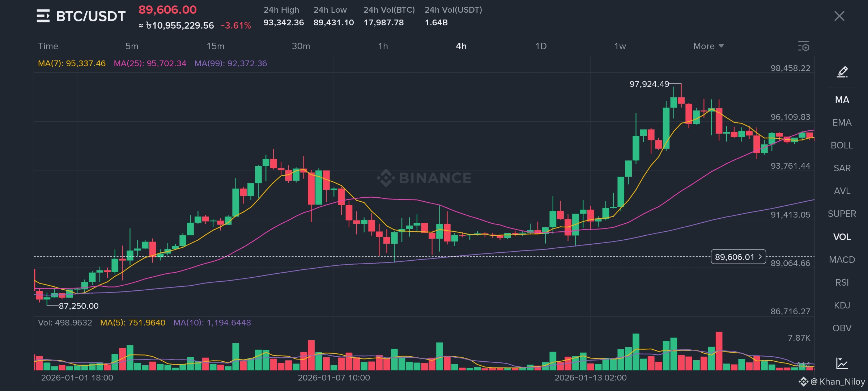Select the 15m timeframe tab

[215, 46]
